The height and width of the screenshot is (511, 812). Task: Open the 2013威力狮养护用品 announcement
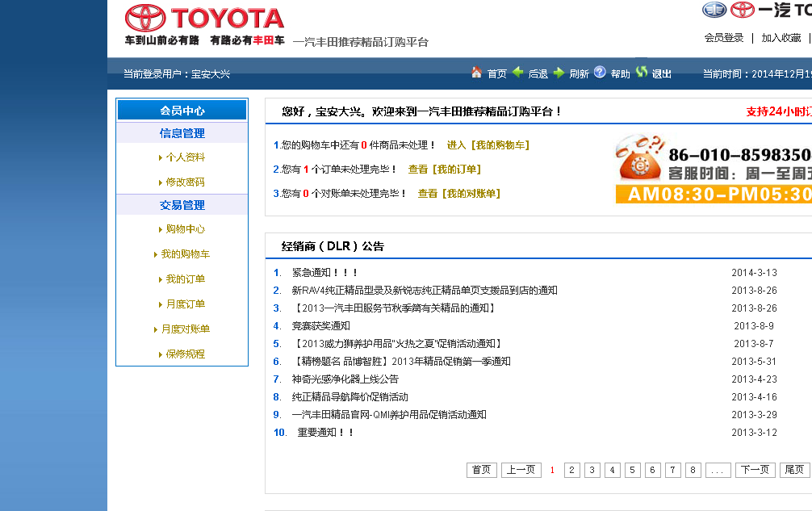click(396, 344)
